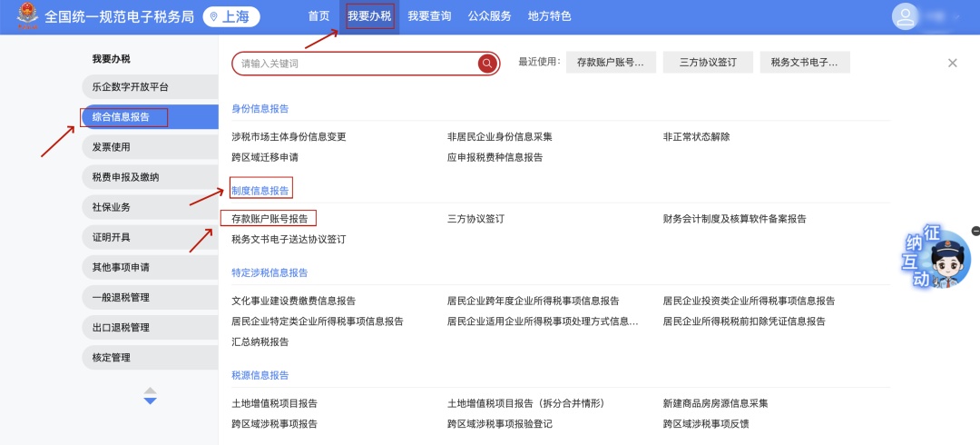This screenshot has height=445, width=980.
Task: Open the 上海 region selector
Action: [231, 17]
